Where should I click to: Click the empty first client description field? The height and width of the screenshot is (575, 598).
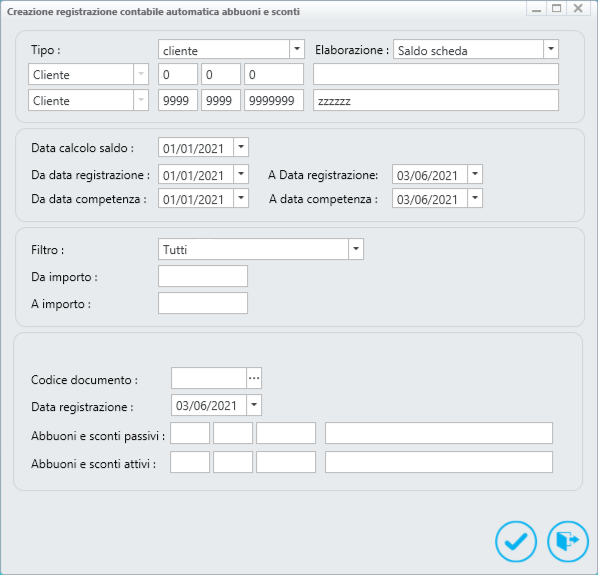pos(436,74)
